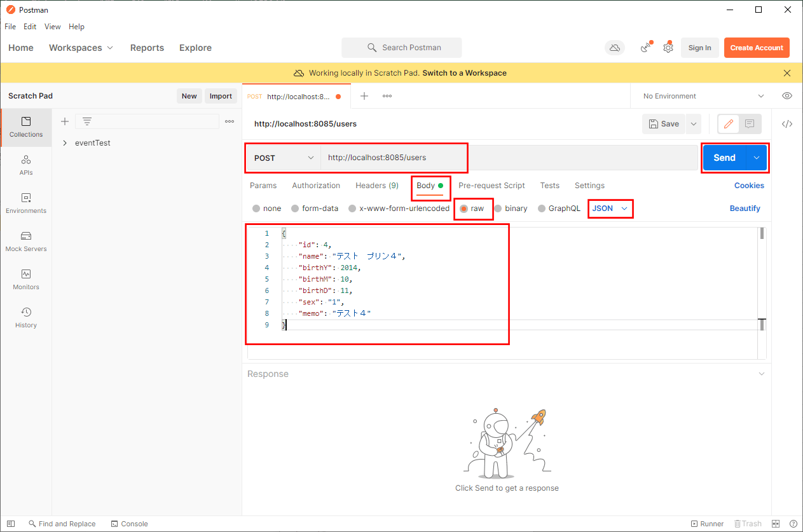
Task: Click the settings gear icon in header
Action: point(668,48)
